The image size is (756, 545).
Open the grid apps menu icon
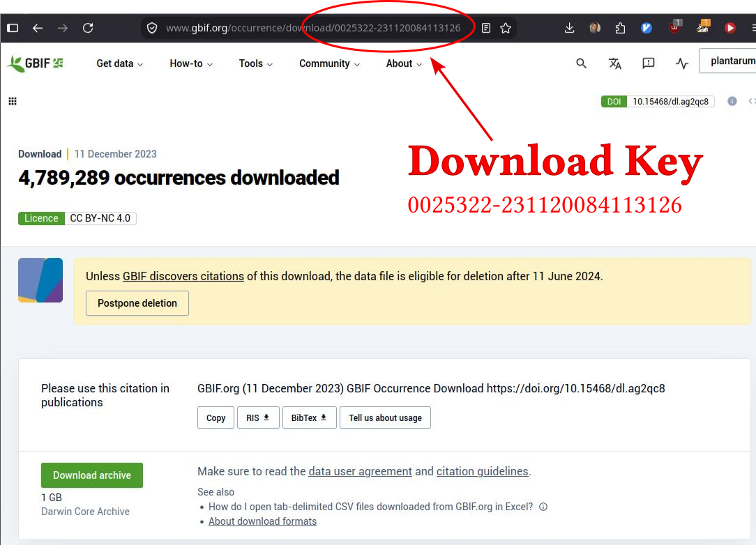(x=13, y=101)
